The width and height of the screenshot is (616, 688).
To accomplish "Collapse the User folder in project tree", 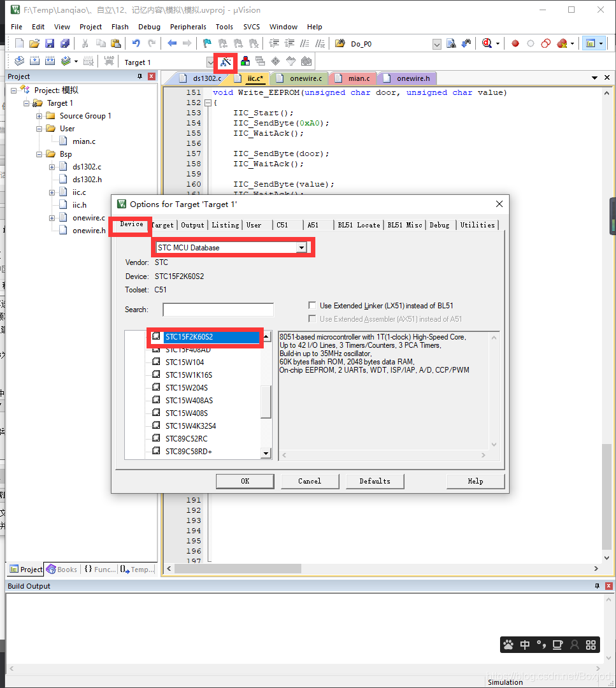I will point(39,129).
